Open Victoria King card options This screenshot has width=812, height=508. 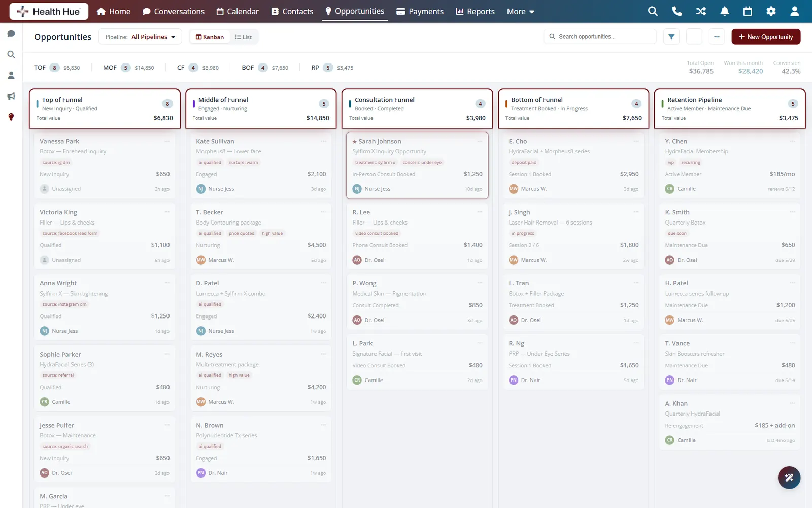(167, 212)
